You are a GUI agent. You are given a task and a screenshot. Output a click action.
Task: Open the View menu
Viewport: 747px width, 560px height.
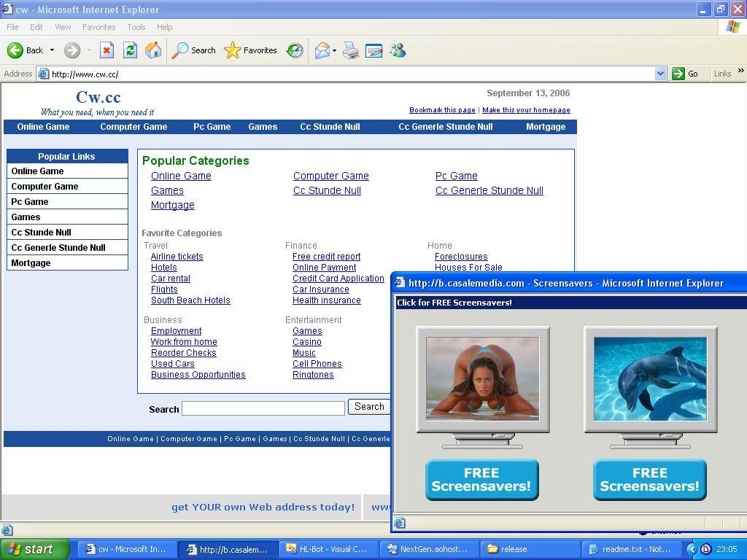pos(63,27)
